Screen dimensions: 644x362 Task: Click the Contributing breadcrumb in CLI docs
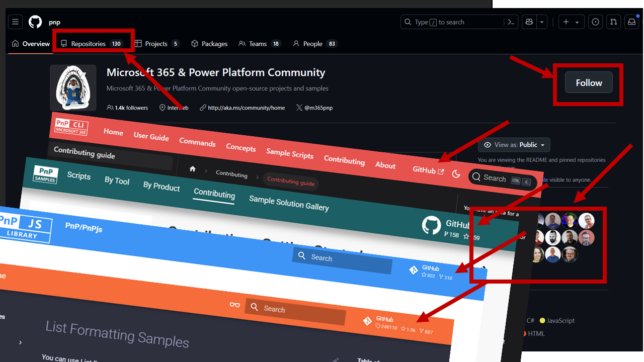231,174
